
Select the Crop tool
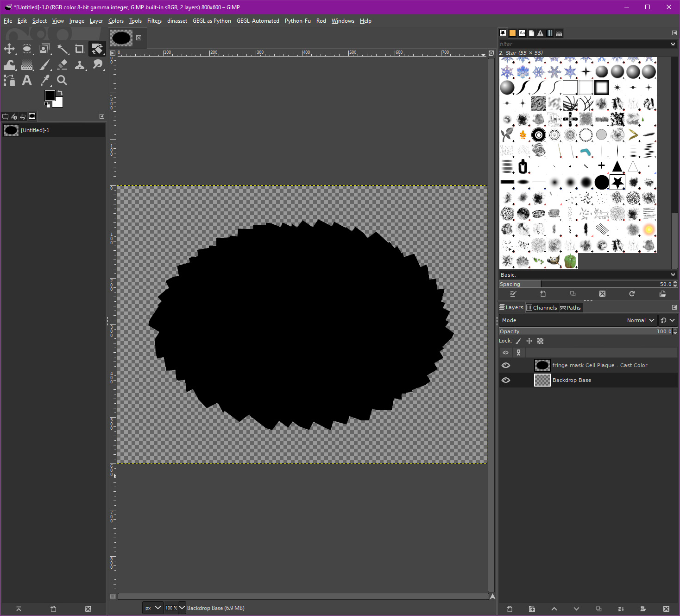point(80,49)
